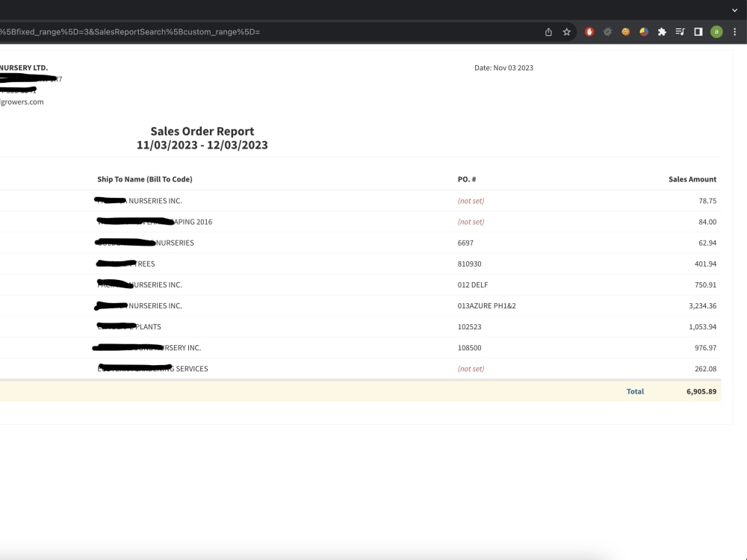Click PO value 013AZURE PH1&2

(x=486, y=305)
